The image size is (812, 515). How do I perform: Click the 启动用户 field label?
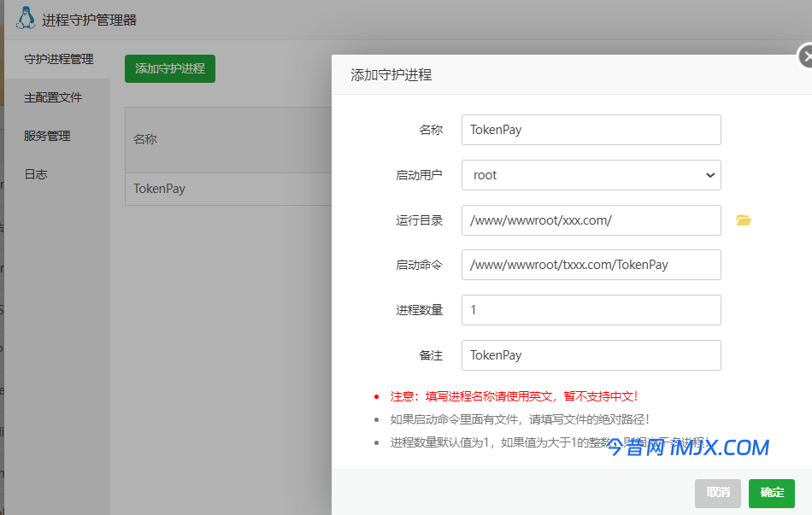coord(419,175)
